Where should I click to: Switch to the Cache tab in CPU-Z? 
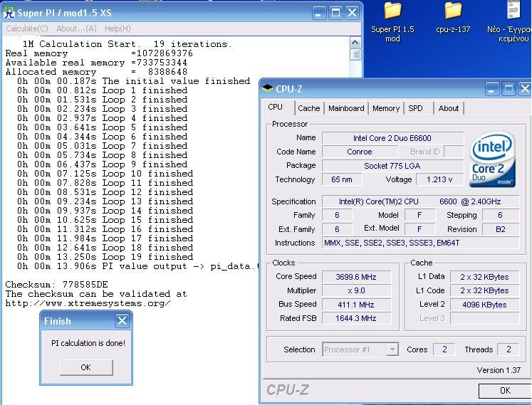[309, 108]
